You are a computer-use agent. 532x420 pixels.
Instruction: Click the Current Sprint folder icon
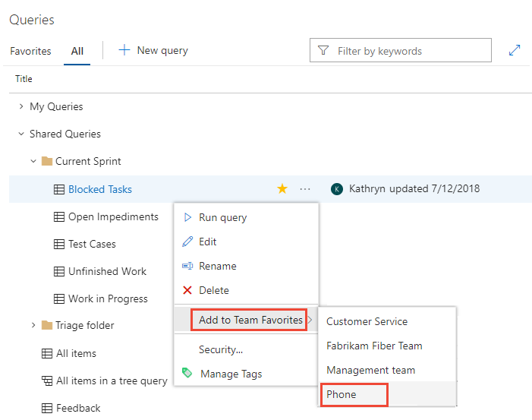click(x=47, y=161)
